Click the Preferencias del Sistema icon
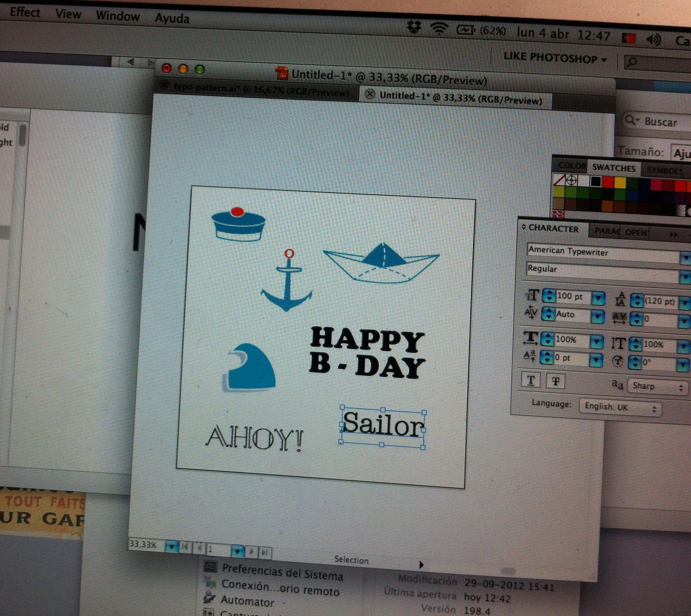 pyautogui.click(x=210, y=566)
